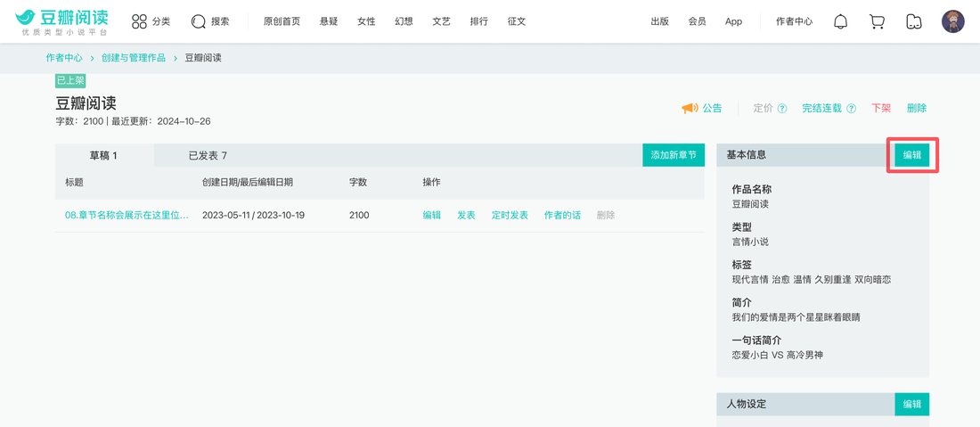Open the App download link
The image size is (980, 427).
(734, 21)
